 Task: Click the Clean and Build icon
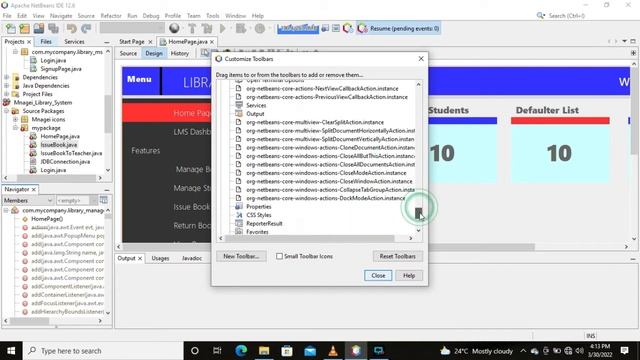point(207,29)
